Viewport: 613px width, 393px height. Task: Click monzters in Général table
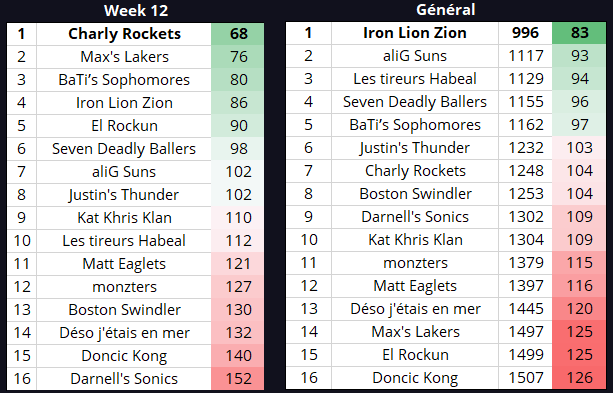pyautogui.click(x=415, y=263)
